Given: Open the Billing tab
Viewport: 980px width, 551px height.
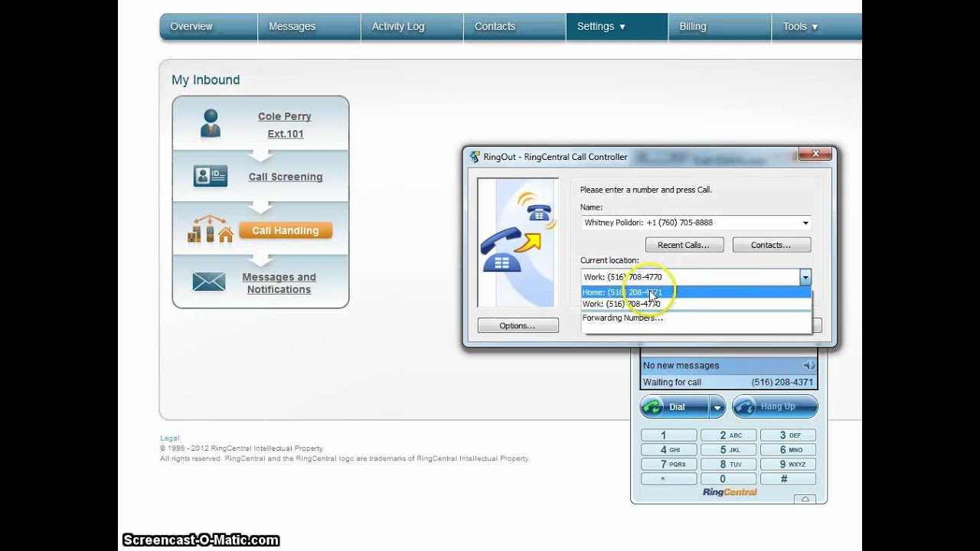Looking at the screenshot, I should pos(720,26).
